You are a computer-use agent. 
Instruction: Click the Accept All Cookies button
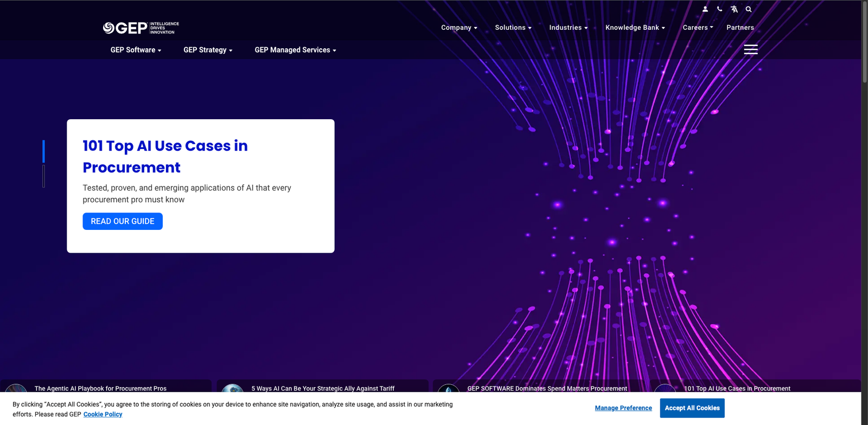pyautogui.click(x=692, y=408)
